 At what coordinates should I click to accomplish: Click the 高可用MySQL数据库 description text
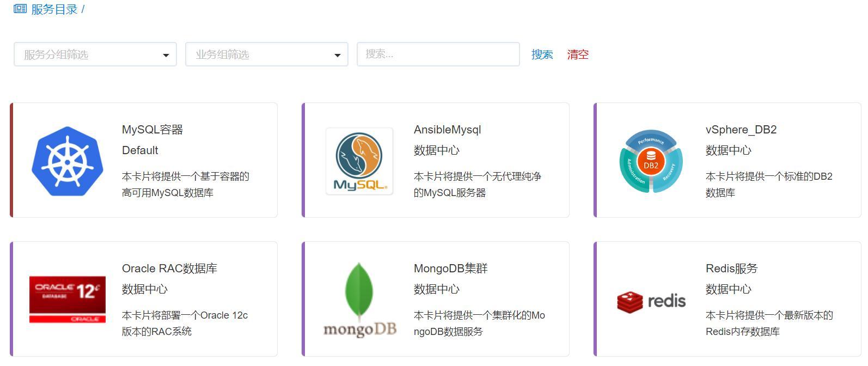pyautogui.click(x=186, y=185)
